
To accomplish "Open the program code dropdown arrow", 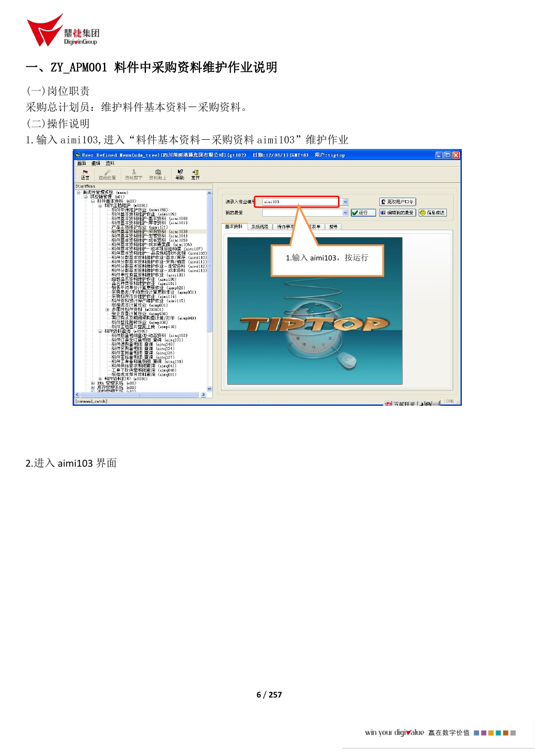I will click(x=345, y=201).
